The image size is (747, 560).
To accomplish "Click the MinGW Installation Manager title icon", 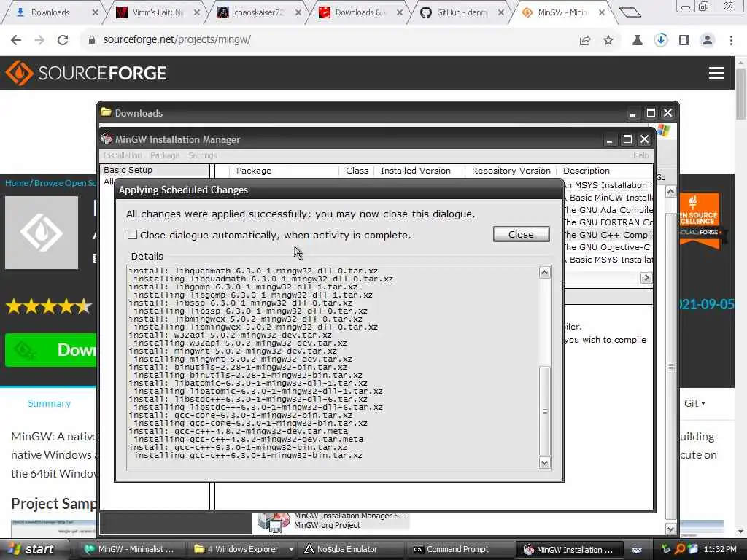I will coord(107,139).
